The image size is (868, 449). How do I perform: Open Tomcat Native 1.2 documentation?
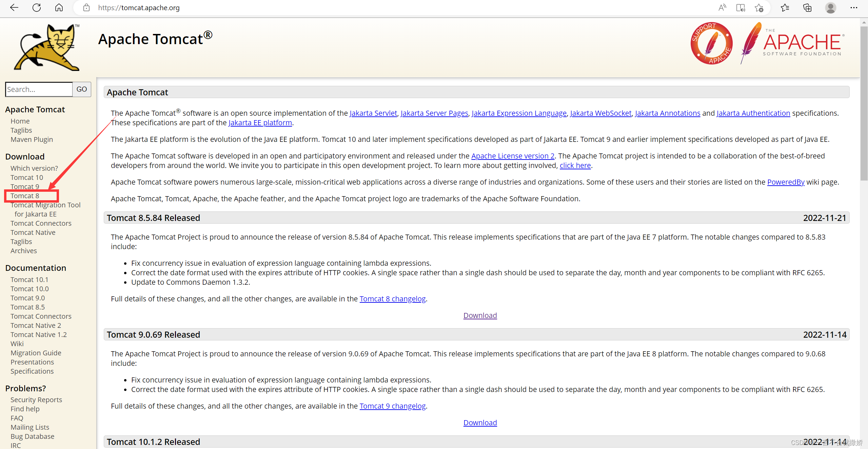[39, 335]
